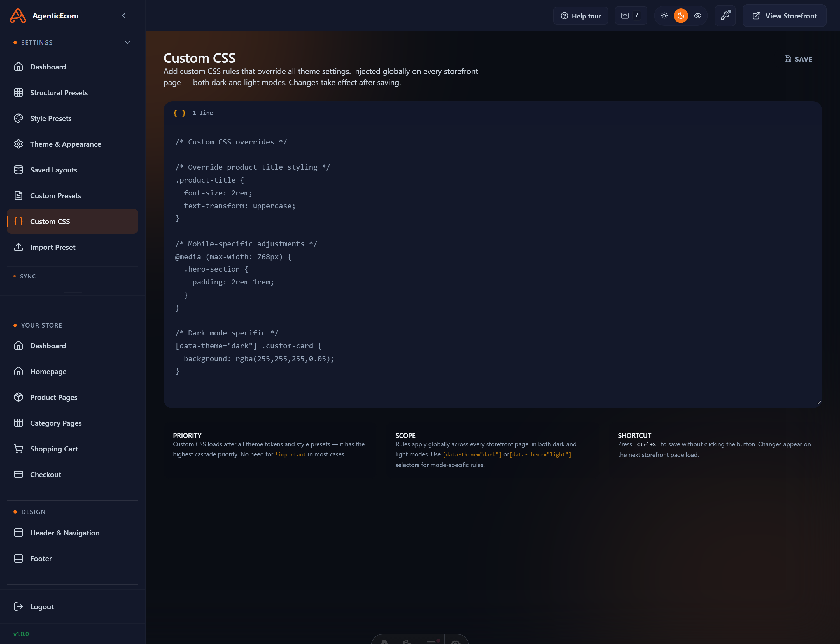Click the '.product-title {' line

click(209, 180)
